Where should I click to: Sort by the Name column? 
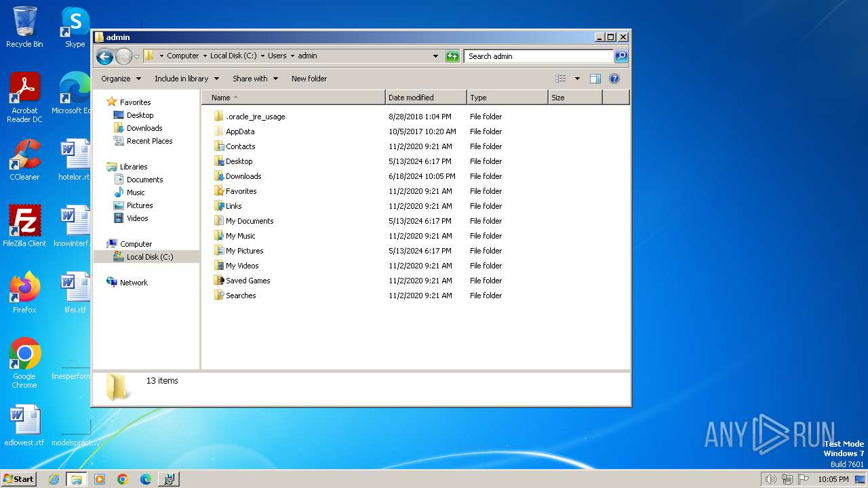tap(294, 98)
